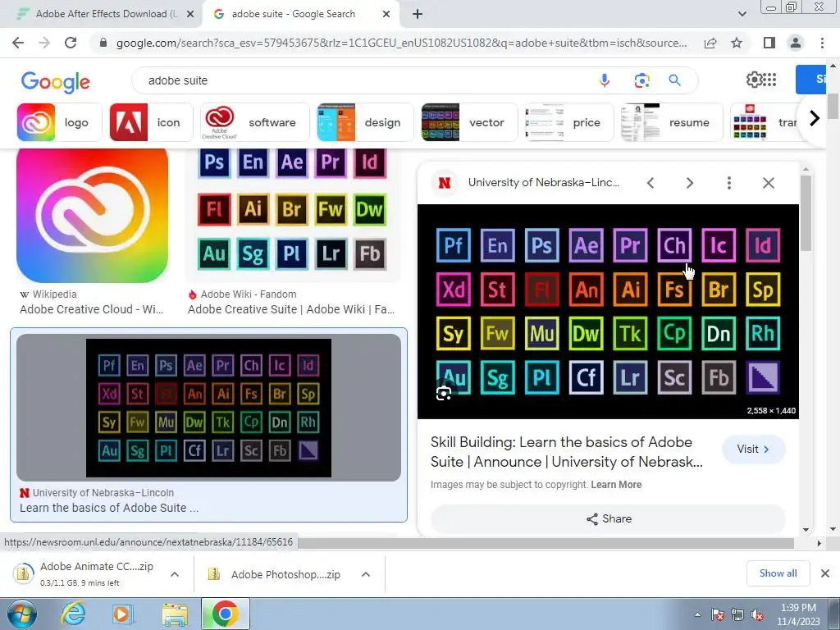Bookmark this page with the star icon

tap(737, 43)
